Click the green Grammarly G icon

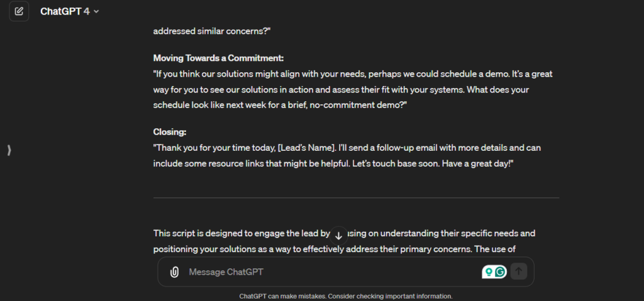click(501, 272)
